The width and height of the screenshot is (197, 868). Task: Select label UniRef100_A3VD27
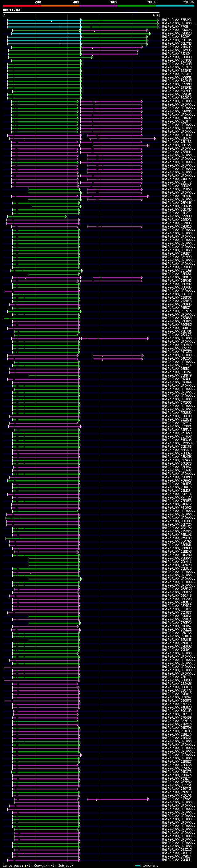tap(176, 606)
